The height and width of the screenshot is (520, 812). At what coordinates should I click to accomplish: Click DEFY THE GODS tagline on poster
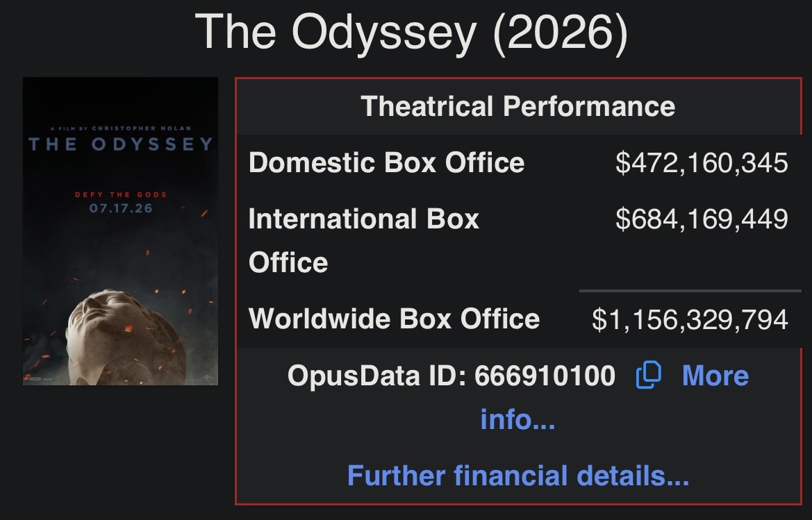[x=121, y=194]
